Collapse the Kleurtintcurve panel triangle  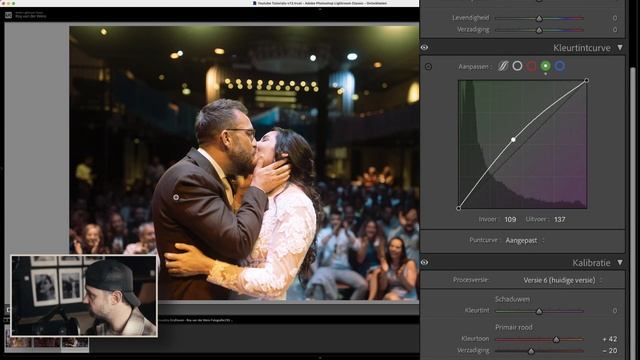click(x=620, y=47)
